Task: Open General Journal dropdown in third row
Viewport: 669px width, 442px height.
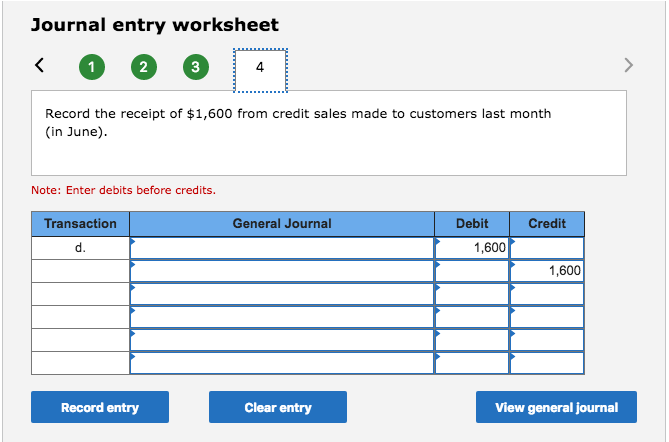Action: (x=282, y=294)
